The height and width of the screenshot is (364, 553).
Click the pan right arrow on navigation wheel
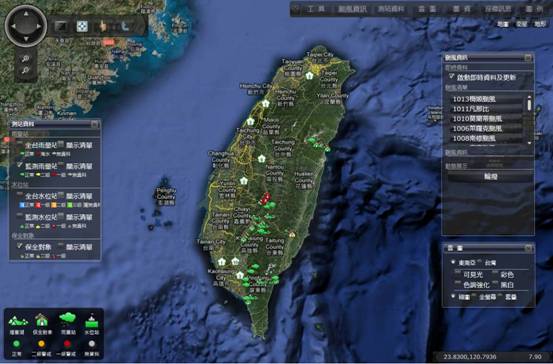click(39, 26)
